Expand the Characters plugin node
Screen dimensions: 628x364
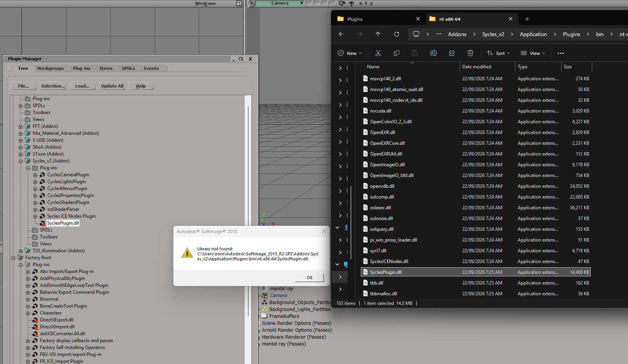tap(28, 313)
